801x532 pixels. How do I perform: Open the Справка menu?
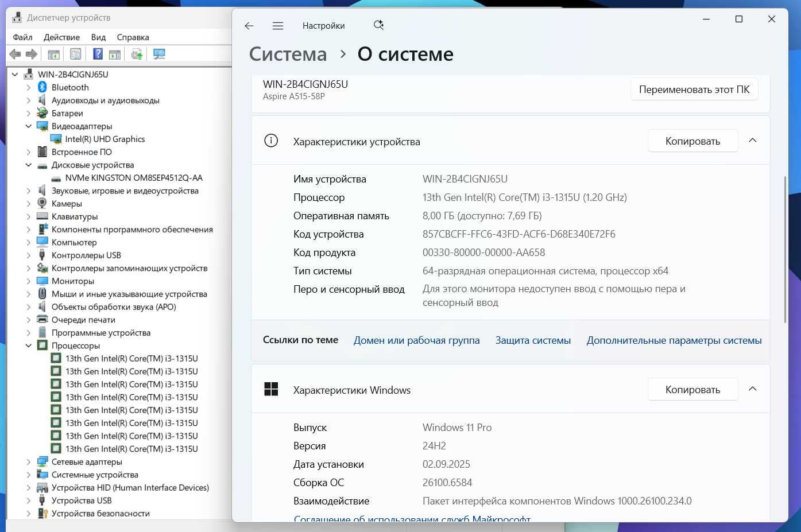coord(133,37)
